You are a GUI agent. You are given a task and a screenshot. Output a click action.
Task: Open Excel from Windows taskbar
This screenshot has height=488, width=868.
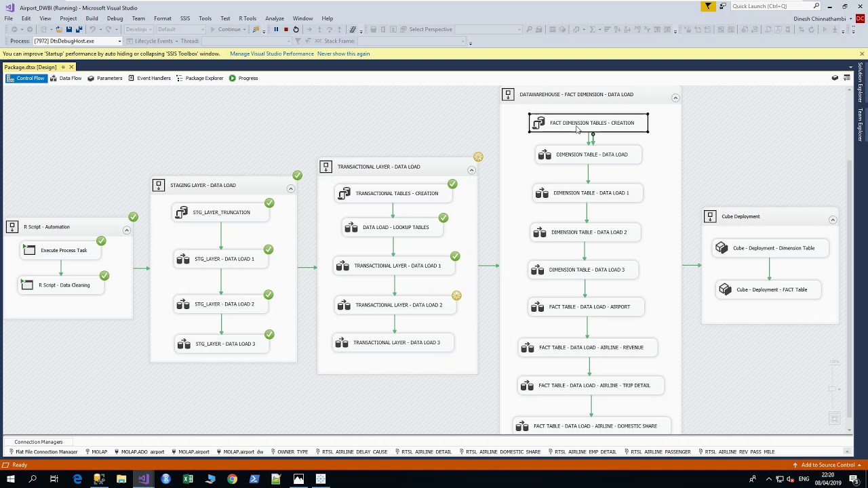coord(188,479)
